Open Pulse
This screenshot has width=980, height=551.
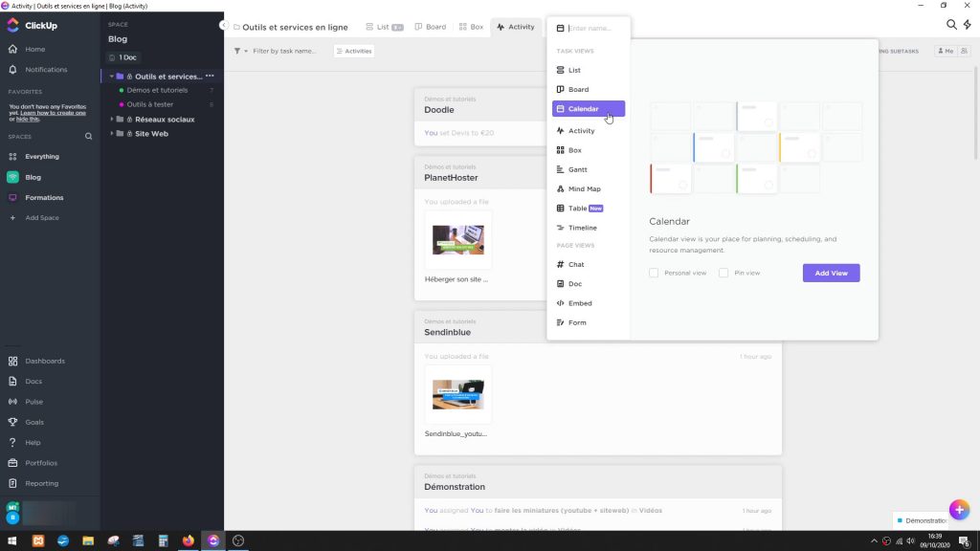[33, 401]
